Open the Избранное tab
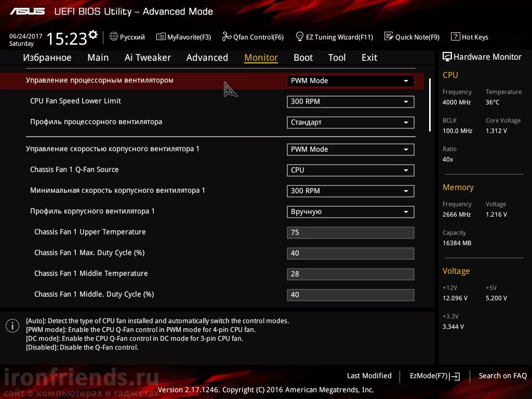Screen dimensions: 532x399 click(x=47, y=57)
